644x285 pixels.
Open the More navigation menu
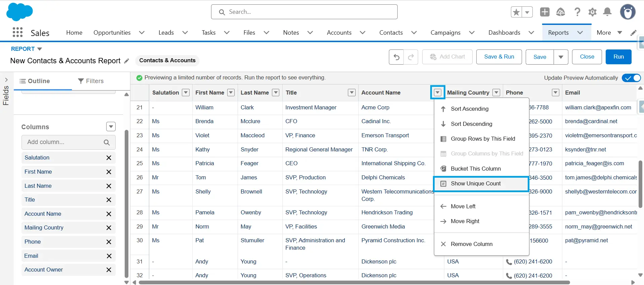click(609, 33)
